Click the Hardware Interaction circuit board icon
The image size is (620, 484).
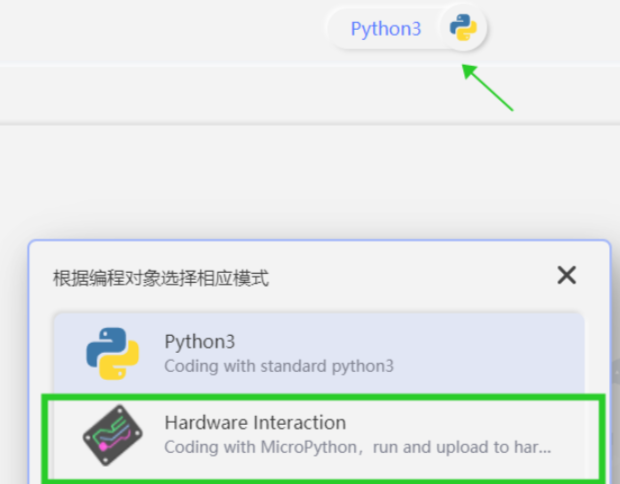[113, 435]
